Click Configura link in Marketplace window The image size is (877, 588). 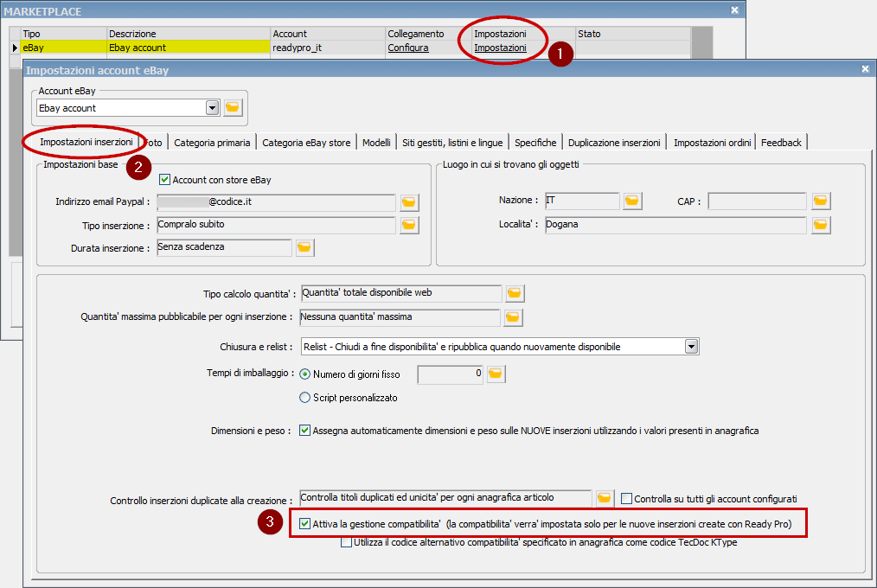[x=408, y=48]
